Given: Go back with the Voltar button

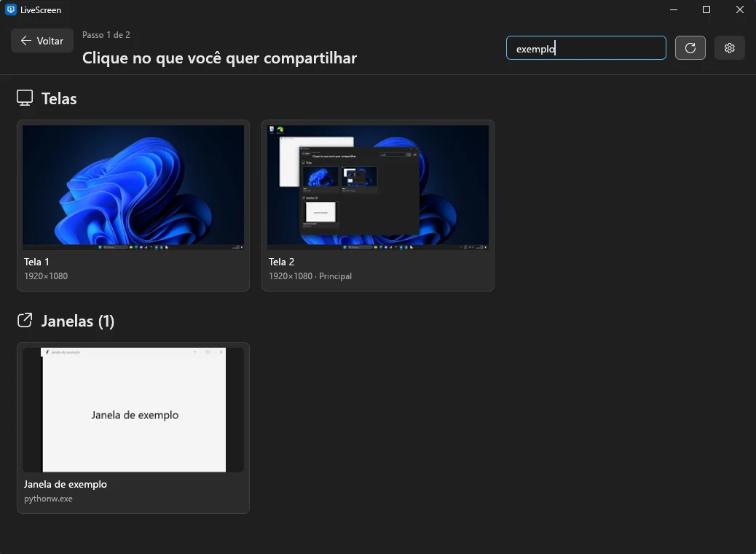Looking at the screenshot, I should (42, 41).
